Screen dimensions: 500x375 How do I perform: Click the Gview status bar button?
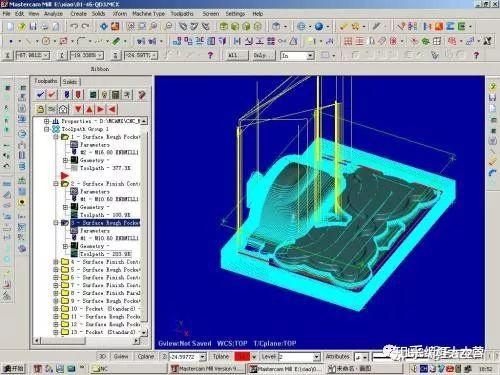121,357
